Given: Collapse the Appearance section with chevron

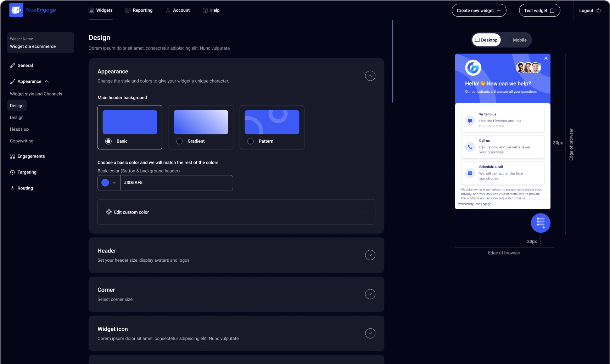Looking at the screenshot, I should tap(370, 76).
